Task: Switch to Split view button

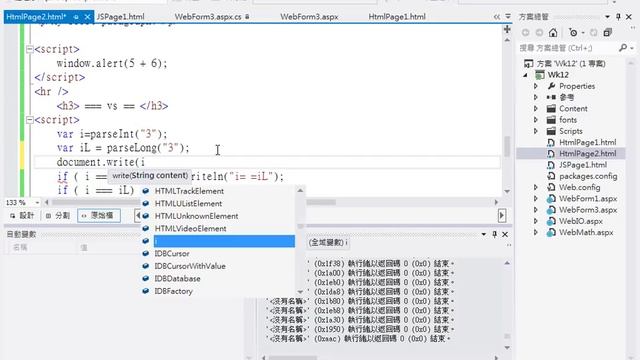Action: [x=58, y=216]
